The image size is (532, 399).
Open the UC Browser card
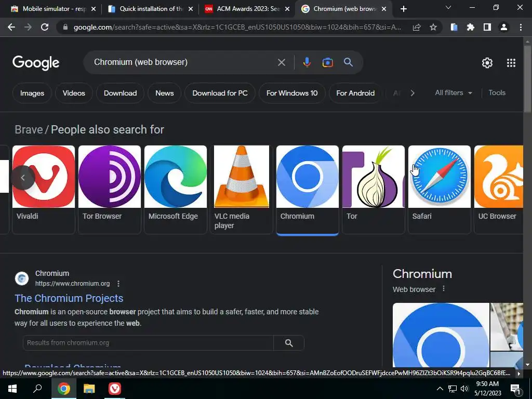coord(498,190)
